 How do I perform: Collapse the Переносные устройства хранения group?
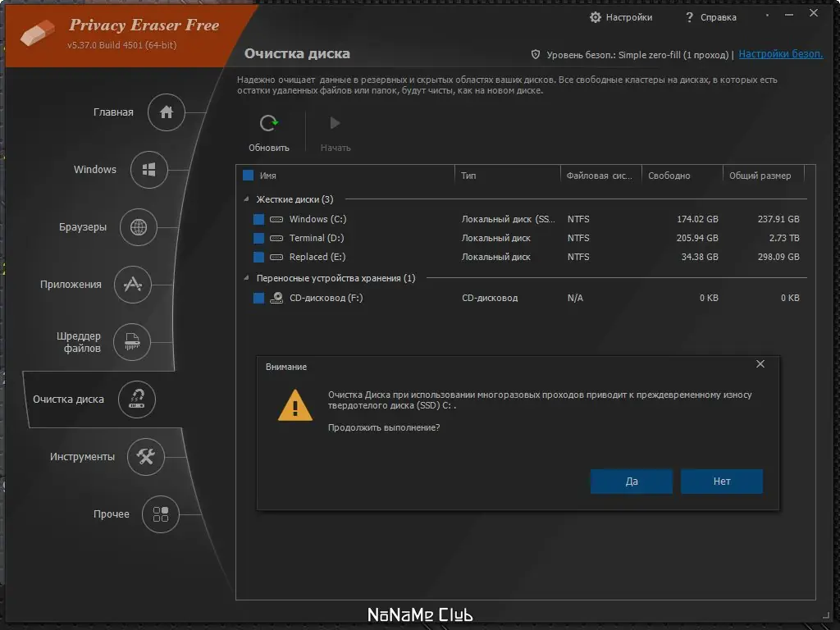(246, 278)
